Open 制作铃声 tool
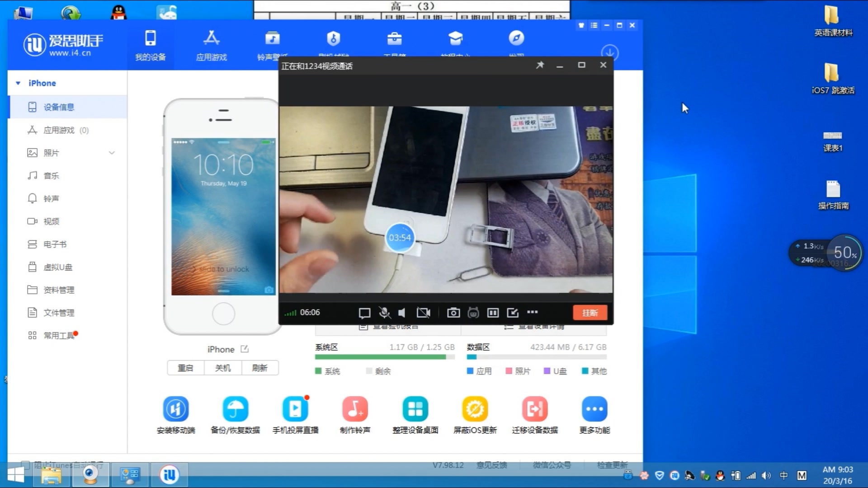This screenshot has height=488, width=868. (355, 415)
